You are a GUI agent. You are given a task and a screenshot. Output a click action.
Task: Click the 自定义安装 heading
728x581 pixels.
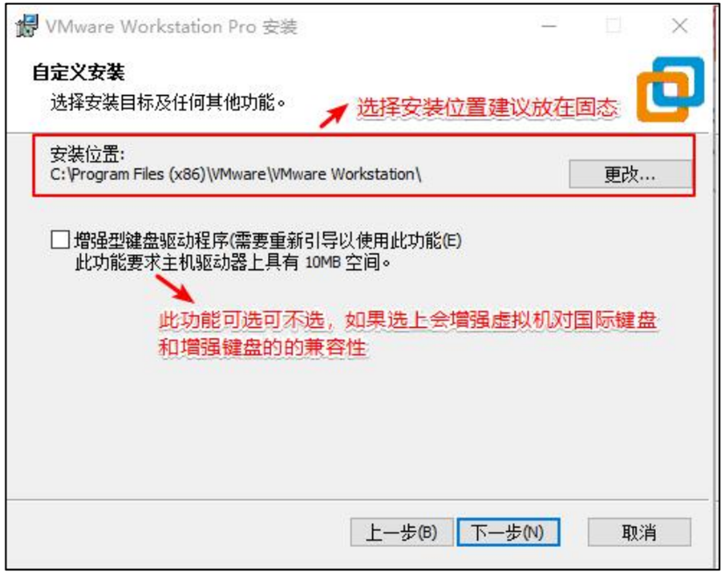click(x=78, y=74)
